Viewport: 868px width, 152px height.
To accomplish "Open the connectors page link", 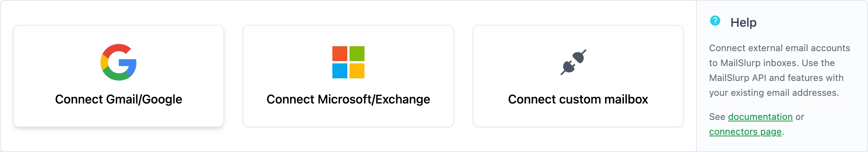I will tap(745, 132).
